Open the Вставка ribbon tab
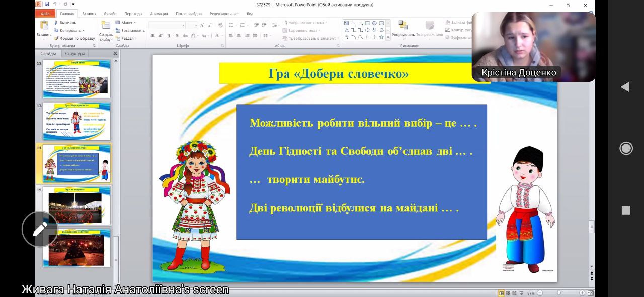This screenshot has width=644, height=297. coord(89,14)
